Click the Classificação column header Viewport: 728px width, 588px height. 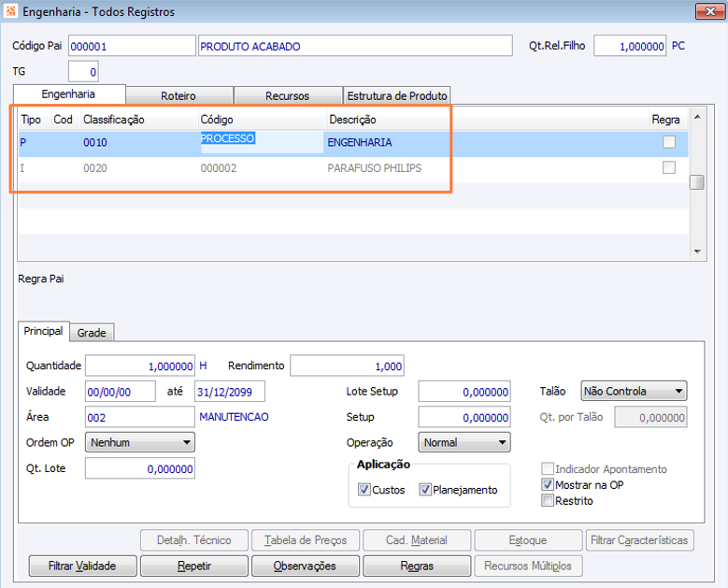(114, 120)
